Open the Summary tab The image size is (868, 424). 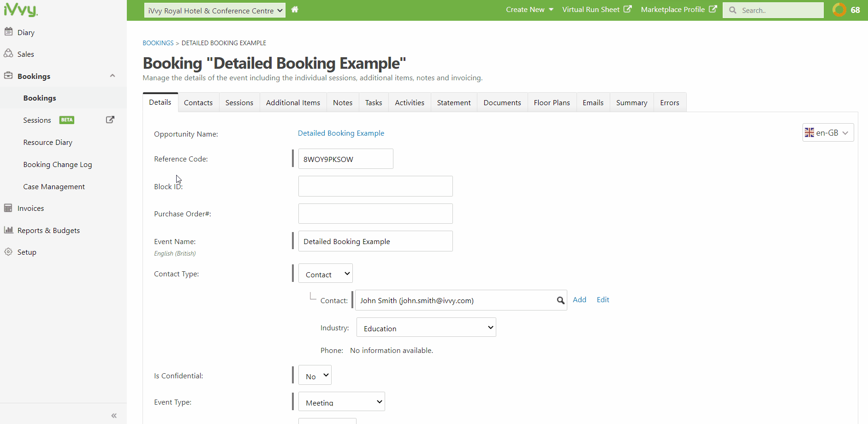(x=632, y=102)
